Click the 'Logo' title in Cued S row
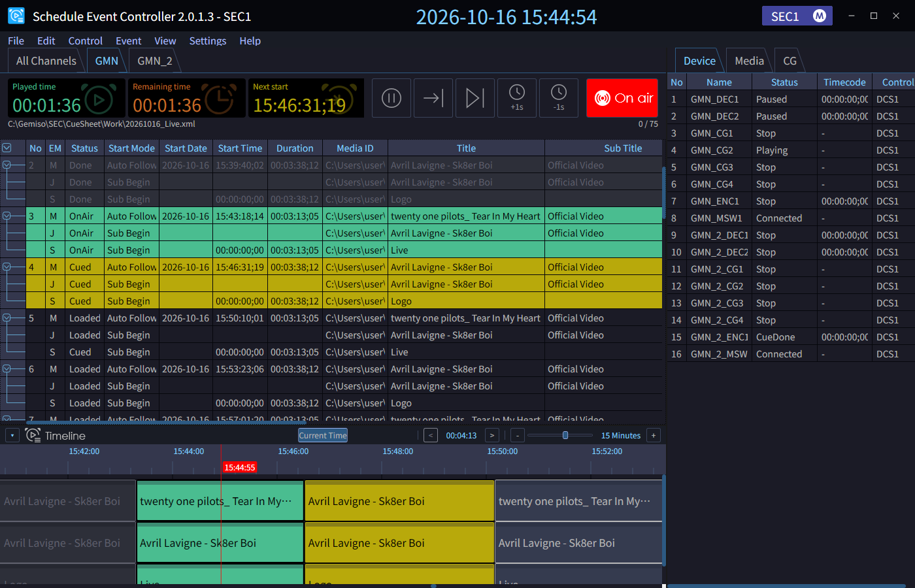This screenshot has height=588, width=915. pos(401,301)
